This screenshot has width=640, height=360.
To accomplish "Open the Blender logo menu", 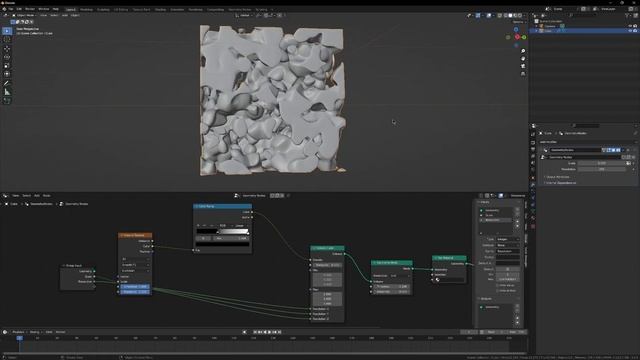I will pyautogui.click(x=4, y=9).
